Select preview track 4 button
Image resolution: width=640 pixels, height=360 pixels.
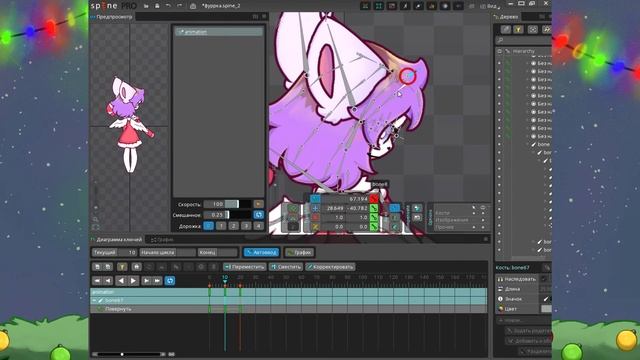[258, 226]
